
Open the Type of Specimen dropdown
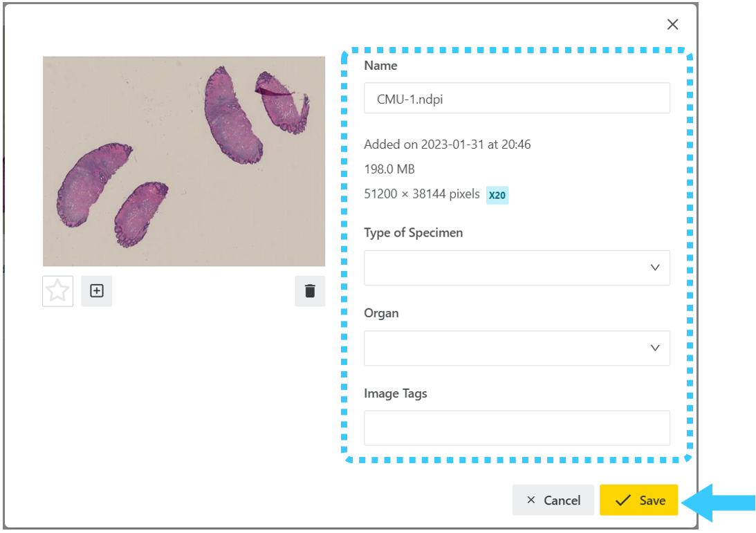(x=517, y=268)
